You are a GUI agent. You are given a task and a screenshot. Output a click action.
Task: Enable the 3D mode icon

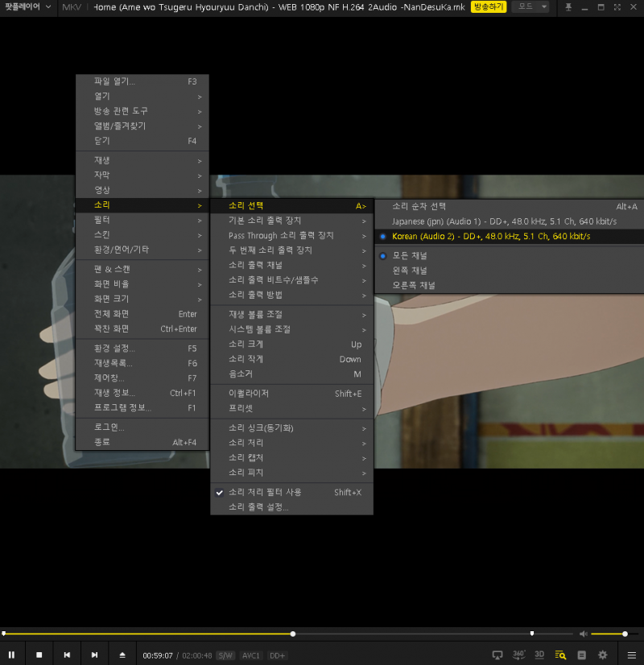click(540, 655)
